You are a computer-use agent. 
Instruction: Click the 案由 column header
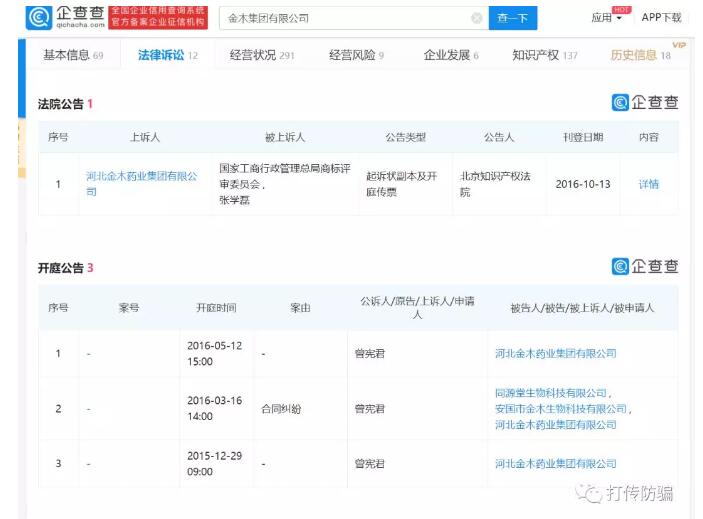point(300,308)
